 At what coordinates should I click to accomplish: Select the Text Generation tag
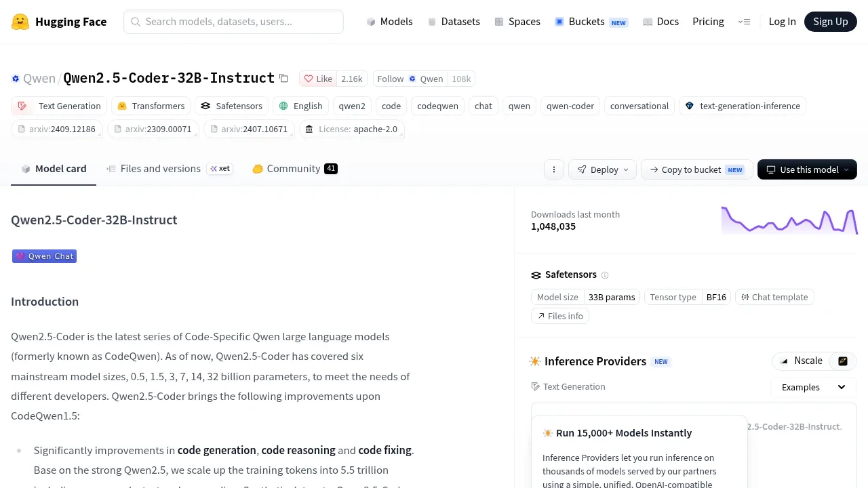59,106
